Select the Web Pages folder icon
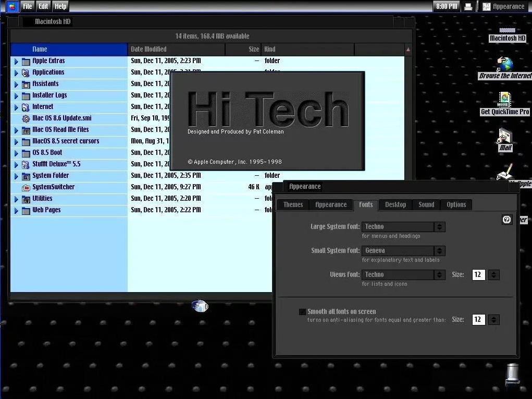Screen dimensions: 532x399 click(x=26, y=211)
